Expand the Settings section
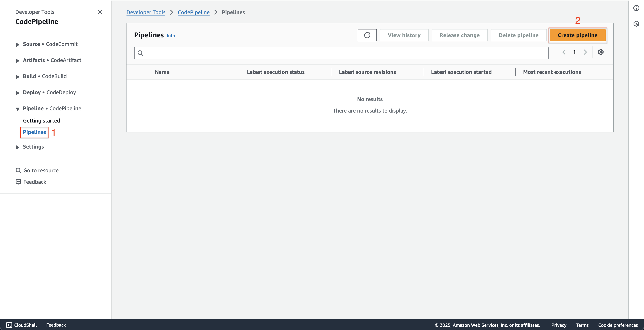Image resolution: width=644 pixels, height=330 pixels. click(17, 147)
